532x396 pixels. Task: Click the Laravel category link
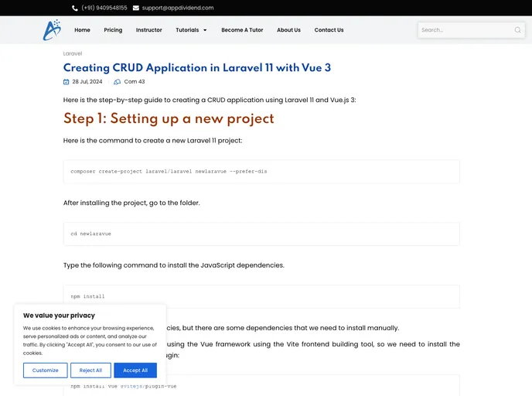click(x=73, y=53)
